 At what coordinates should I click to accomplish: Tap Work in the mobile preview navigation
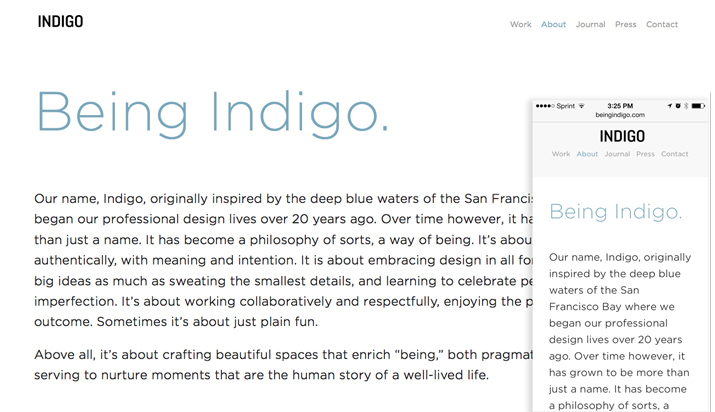tap(560, 154)
